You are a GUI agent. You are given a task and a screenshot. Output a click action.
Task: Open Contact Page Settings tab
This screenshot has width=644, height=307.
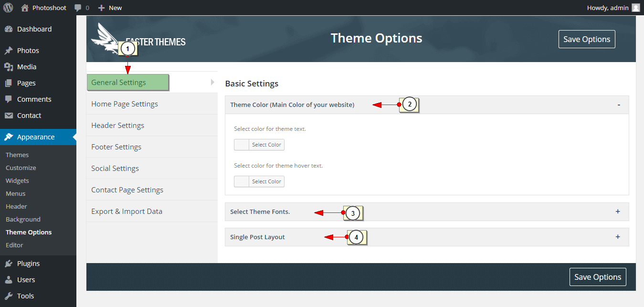click(x=152, y=190)
